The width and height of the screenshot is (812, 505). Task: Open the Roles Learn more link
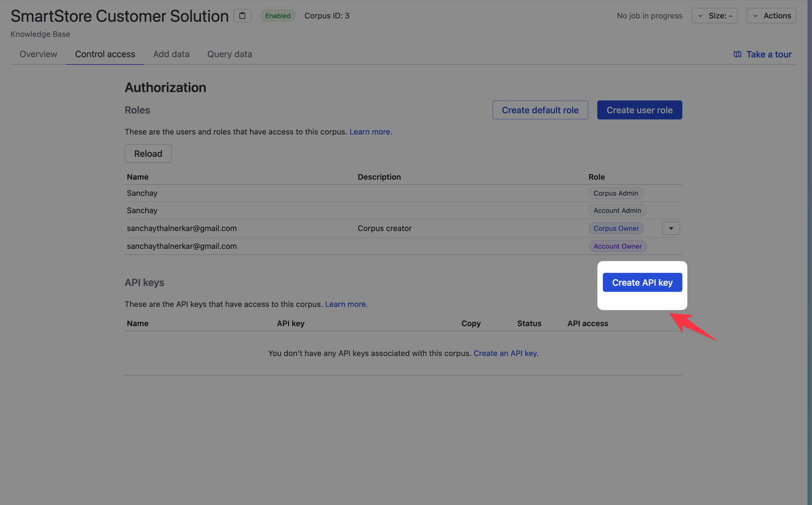[x=371, y=132]
